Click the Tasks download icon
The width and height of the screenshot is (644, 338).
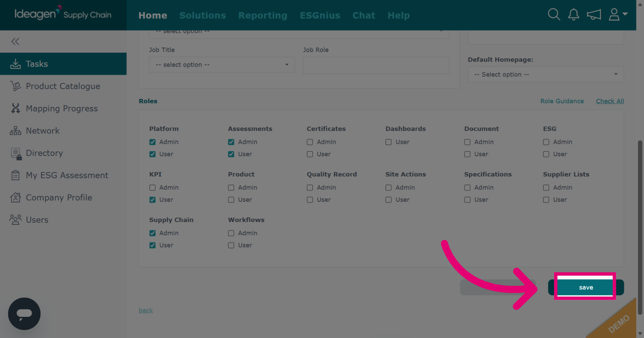click(x=15, y=64)
